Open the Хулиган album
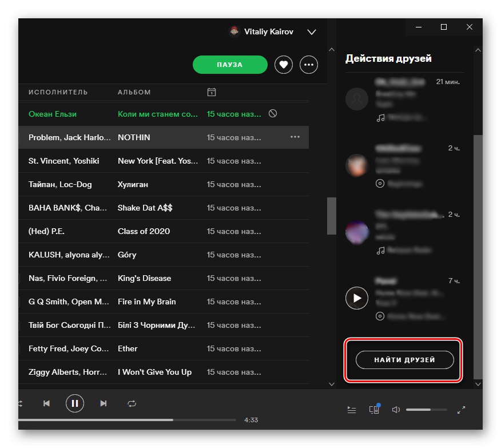The width and height of the screenshot is (501, 448). (133, 184)
